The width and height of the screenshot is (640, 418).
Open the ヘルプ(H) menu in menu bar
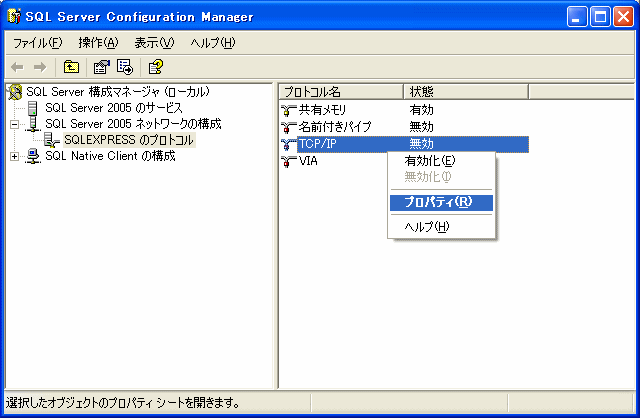point(213,43)
